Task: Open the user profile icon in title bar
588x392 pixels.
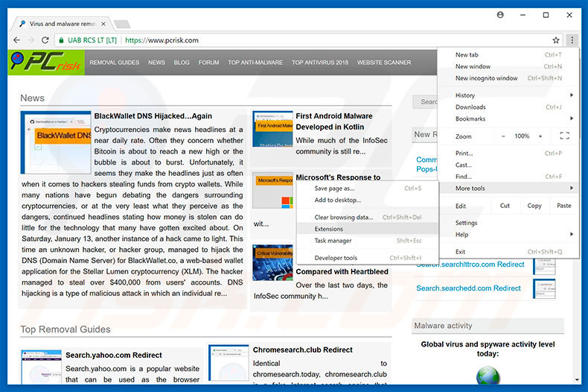Action: [500, 15]
